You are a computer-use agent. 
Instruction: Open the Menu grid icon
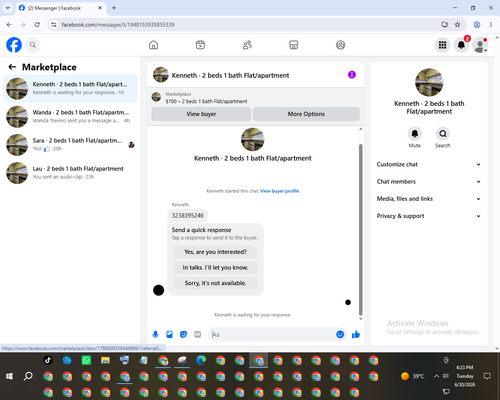pos(442,45)
